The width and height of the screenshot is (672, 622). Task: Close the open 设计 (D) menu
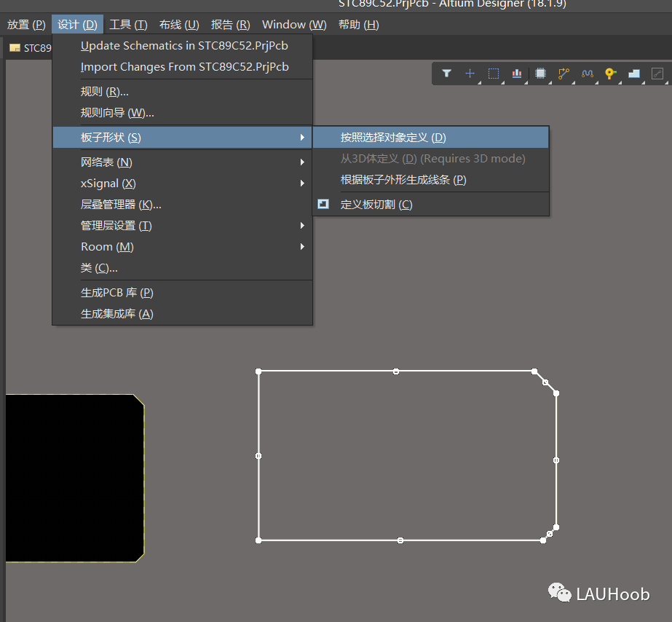(x=78, y=25)
